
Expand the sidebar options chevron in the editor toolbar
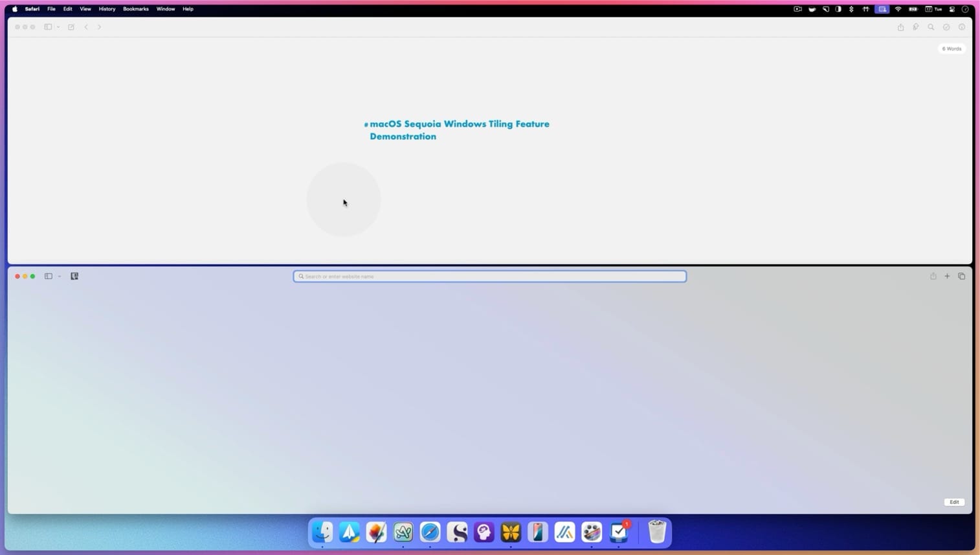[58, 27]
